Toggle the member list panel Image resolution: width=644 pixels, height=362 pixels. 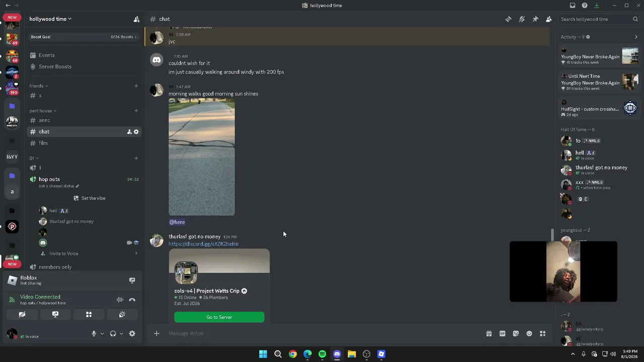tap(548, 19)
